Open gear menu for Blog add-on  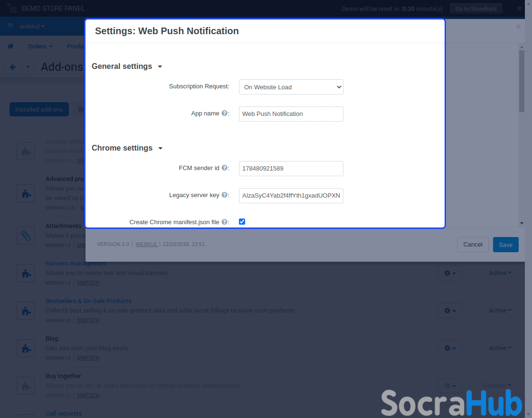pyautogui.click(x=450, y=348)
